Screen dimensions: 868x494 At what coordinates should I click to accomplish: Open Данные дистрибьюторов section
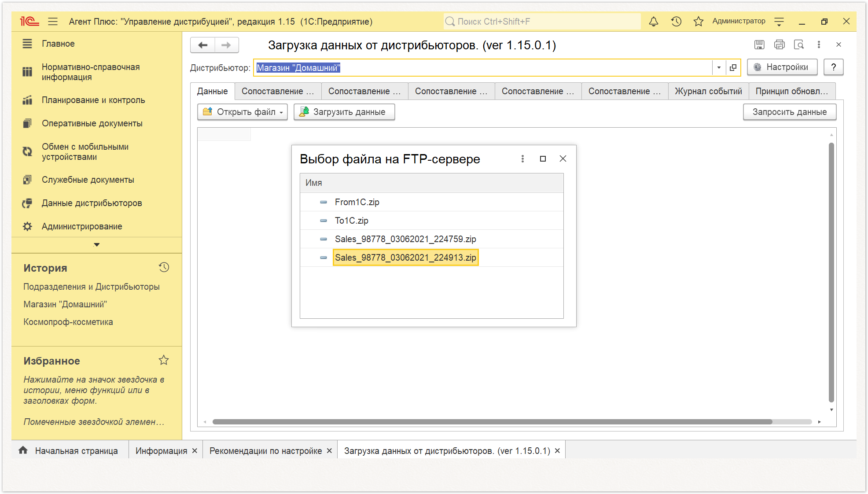click(x=92, y=203)
